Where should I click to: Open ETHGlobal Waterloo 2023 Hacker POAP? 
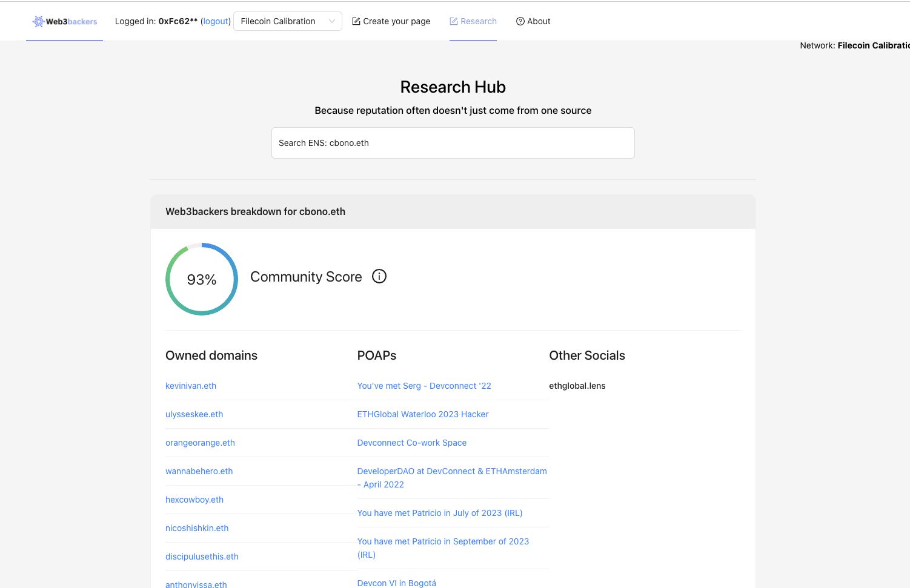pyautogui.click(x=423, y=414)
